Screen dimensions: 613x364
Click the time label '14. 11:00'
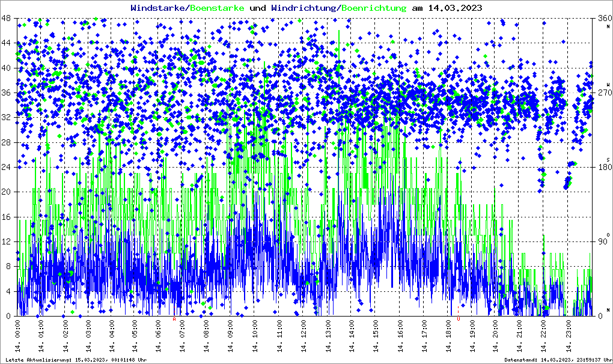tap(280, 336)
